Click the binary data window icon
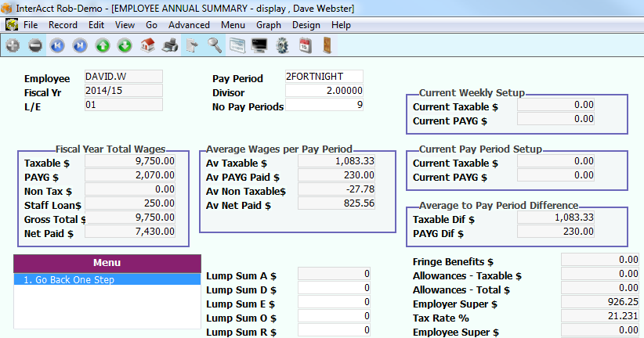The image size is (644, 338). (x=237, y=45)
